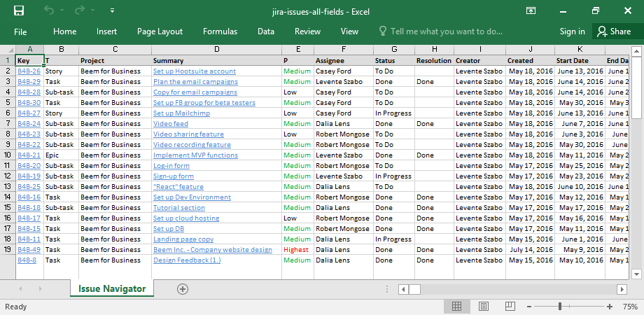Open the Redo history dropdown arrow
Viewport: 644px width, 315px height.
tap(93, 10)
